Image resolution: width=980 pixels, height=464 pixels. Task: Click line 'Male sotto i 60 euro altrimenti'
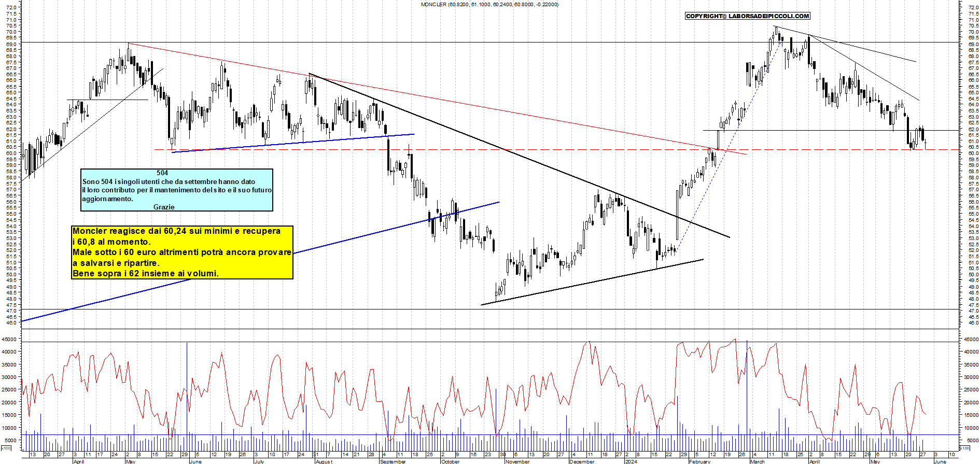pos(181,252)
